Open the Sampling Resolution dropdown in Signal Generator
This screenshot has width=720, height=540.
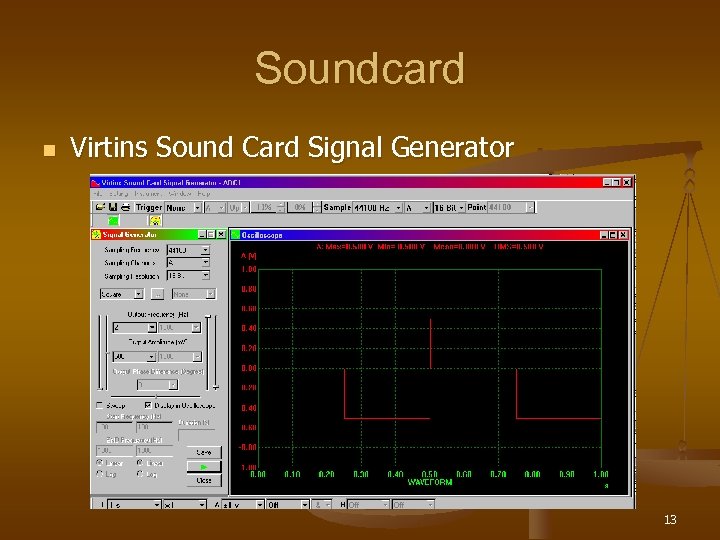tap(188, 276)
